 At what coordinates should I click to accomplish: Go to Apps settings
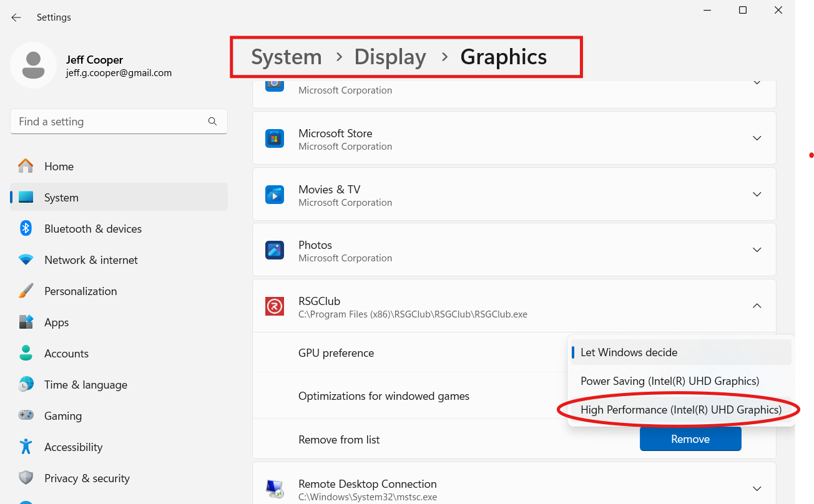point(119,322)
